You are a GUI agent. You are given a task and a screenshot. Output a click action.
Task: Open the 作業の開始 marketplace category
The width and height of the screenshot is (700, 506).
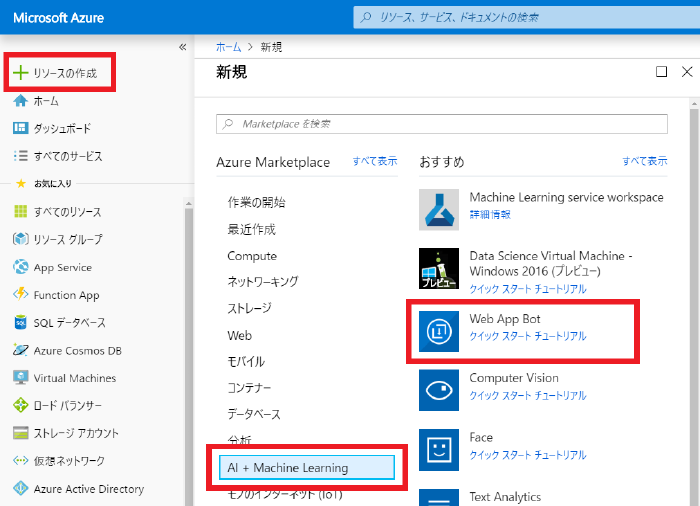256,202
